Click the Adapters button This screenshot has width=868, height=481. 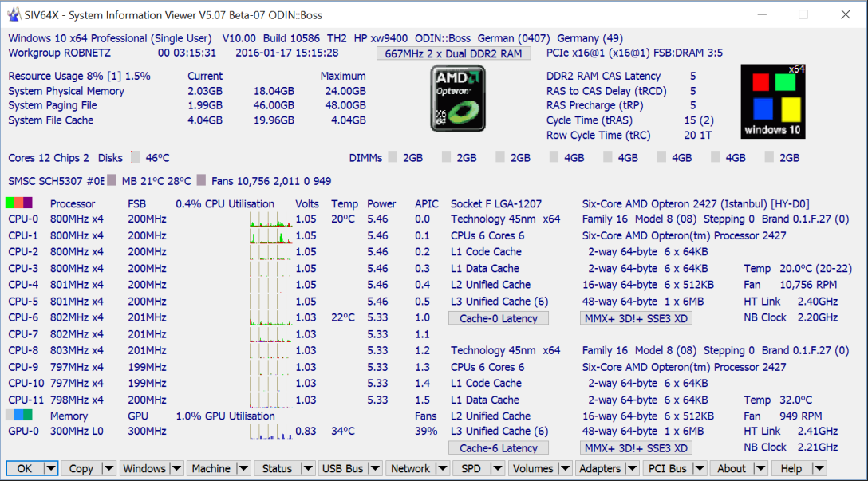click(600, 468)
